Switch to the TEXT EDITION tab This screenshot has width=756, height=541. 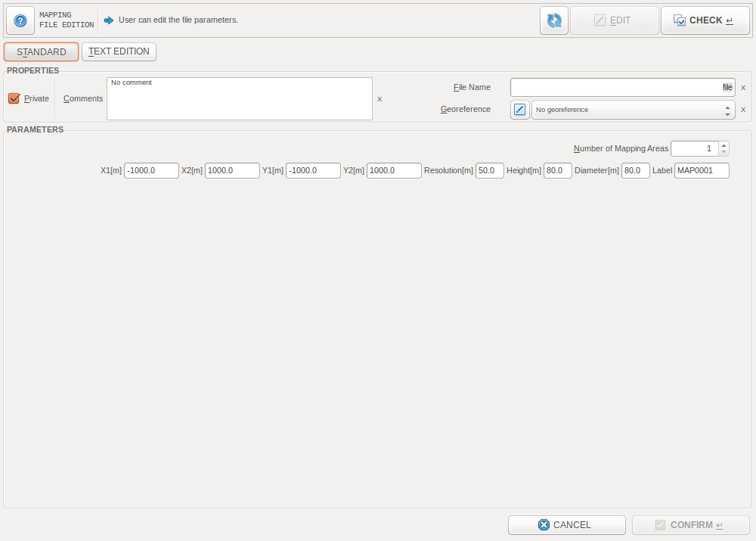(119, 51)
